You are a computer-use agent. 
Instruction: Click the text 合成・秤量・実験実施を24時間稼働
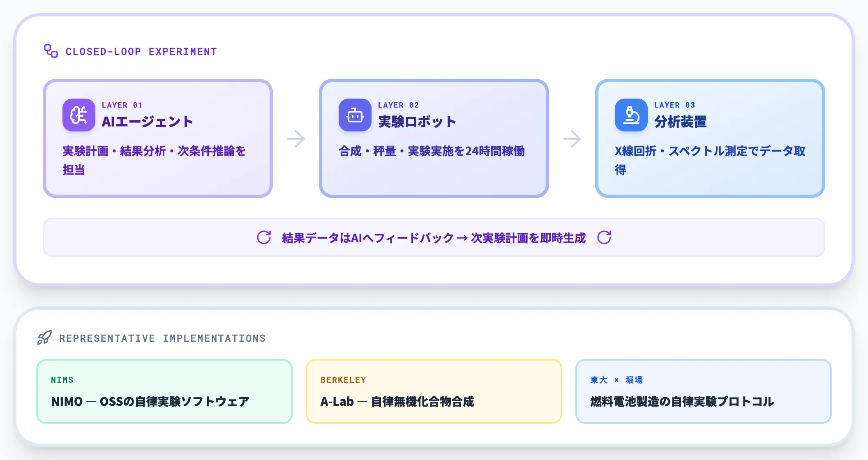coord(432,151)
